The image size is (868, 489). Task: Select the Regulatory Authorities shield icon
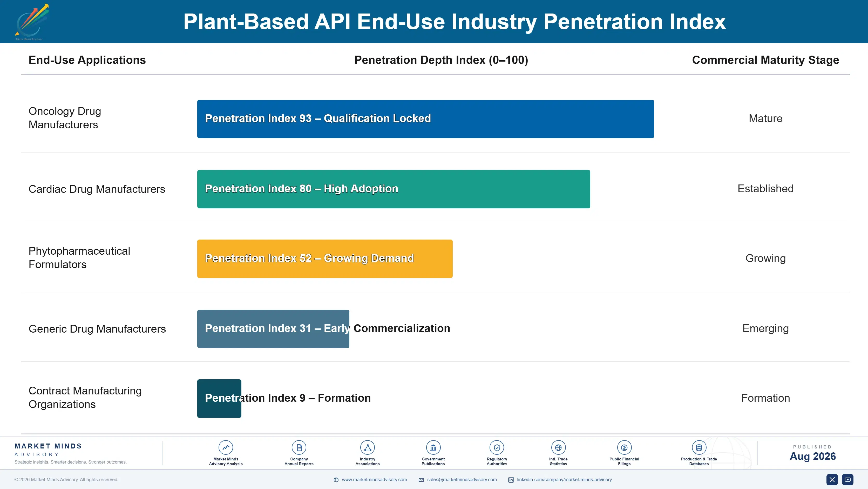click(x=497, y=447)
